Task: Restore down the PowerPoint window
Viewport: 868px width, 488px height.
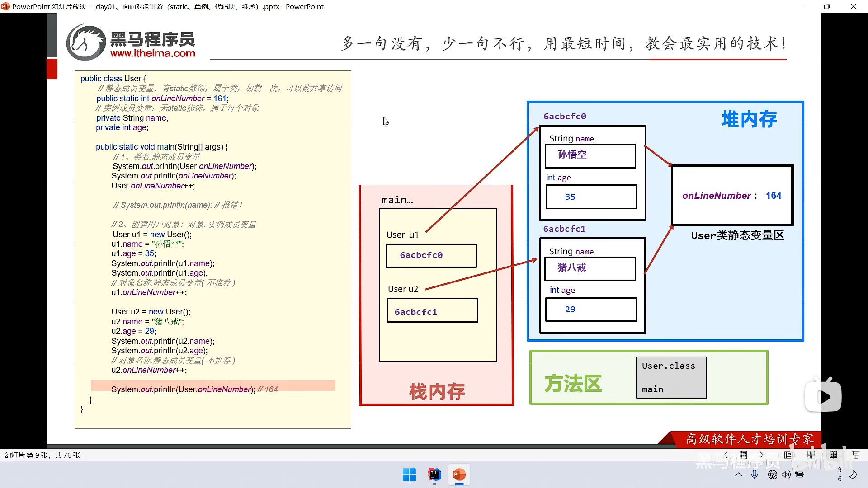Action: [827, 6]
